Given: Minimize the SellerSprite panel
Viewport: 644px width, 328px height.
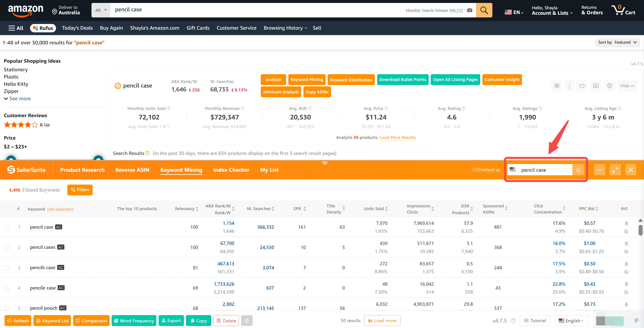Looking at the screenshot, I should pos(599,170).
